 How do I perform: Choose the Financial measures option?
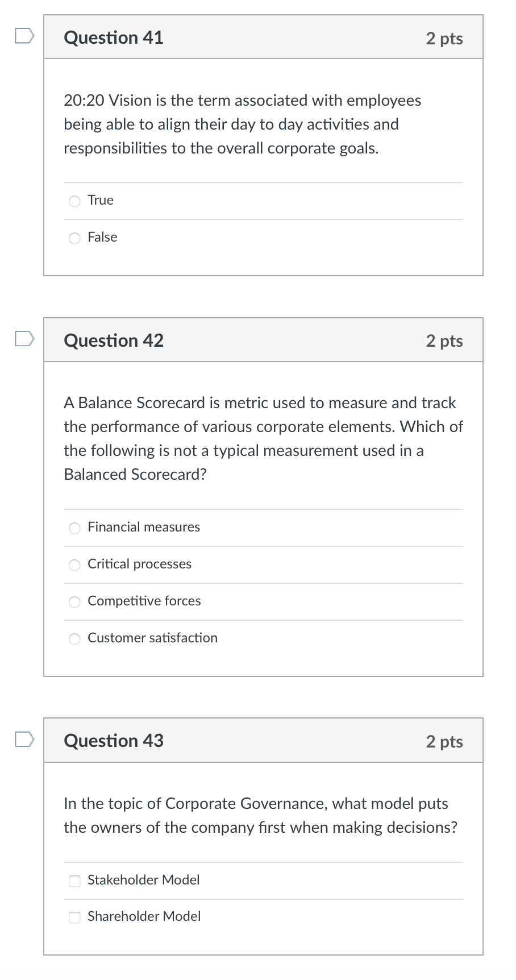[x=74, y=528]
